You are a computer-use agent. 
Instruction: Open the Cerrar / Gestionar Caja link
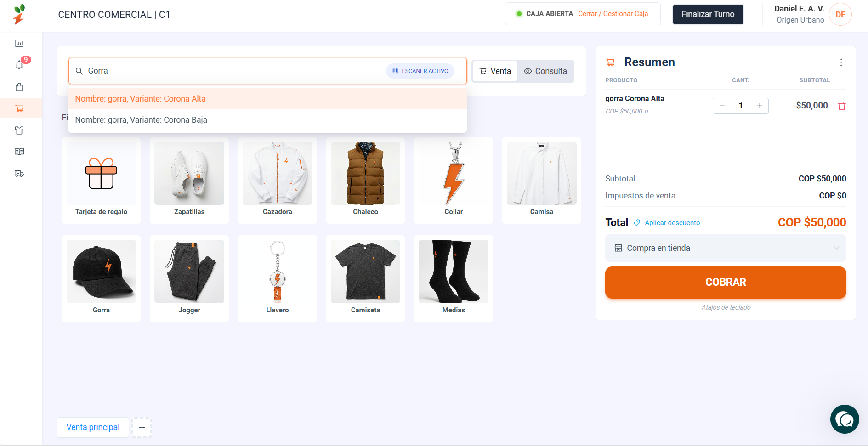(x=613, y=14)
